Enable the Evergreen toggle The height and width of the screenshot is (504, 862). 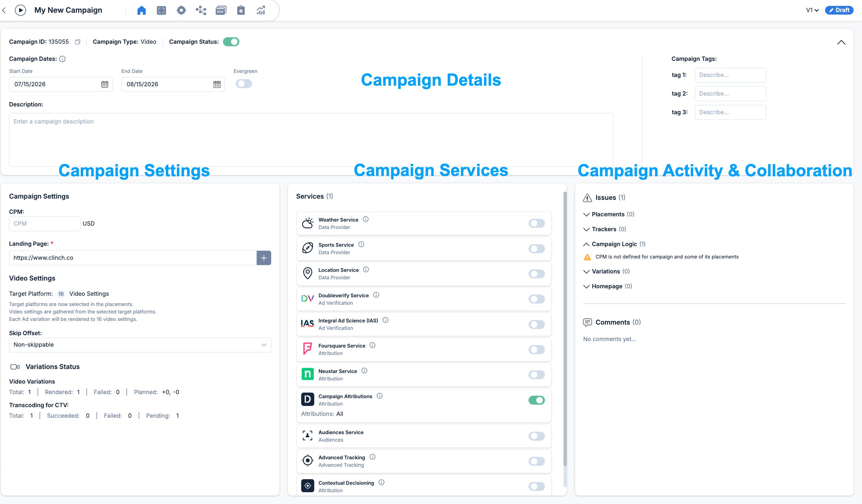[x=244, y=84]
